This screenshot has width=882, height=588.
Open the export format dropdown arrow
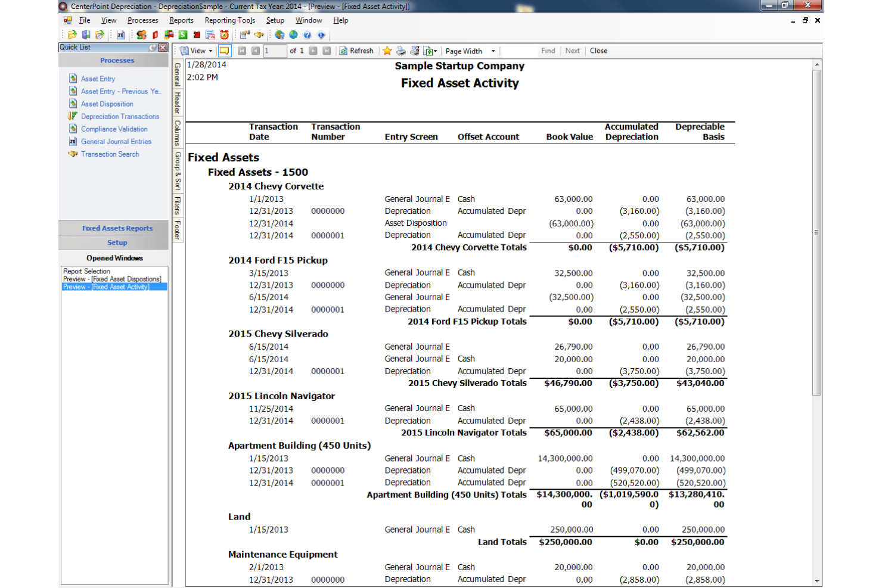(x=435, y=51)
